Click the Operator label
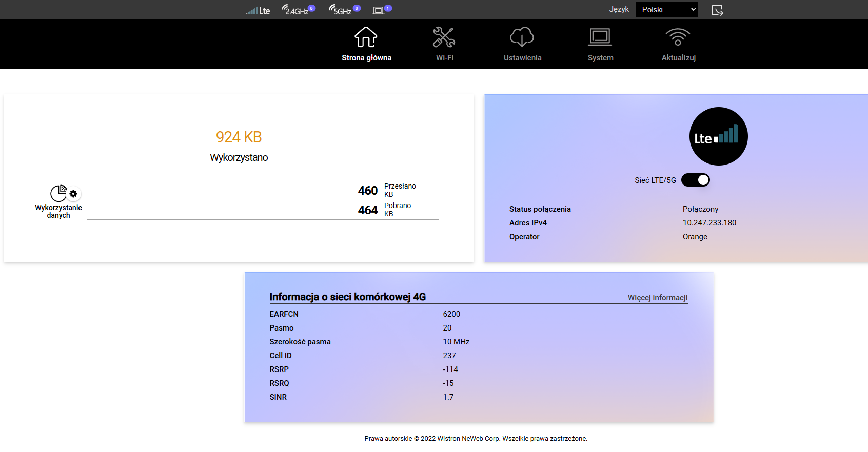Image resolution: width=868 pixels, height=452 pixels. (x=524, y=237)
